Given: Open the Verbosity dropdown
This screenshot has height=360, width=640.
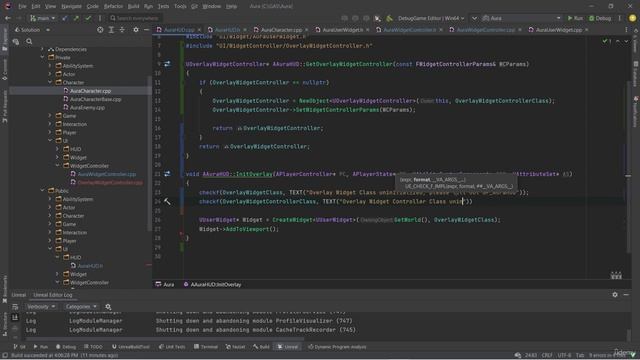Looking at the screenshot, I should [41, 307].
